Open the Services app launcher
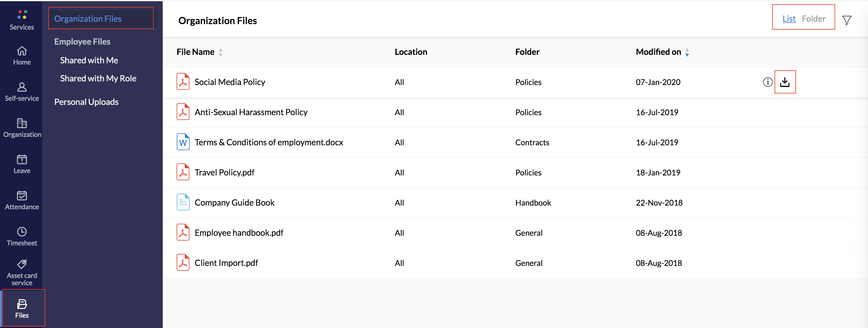 coord(22,20)
